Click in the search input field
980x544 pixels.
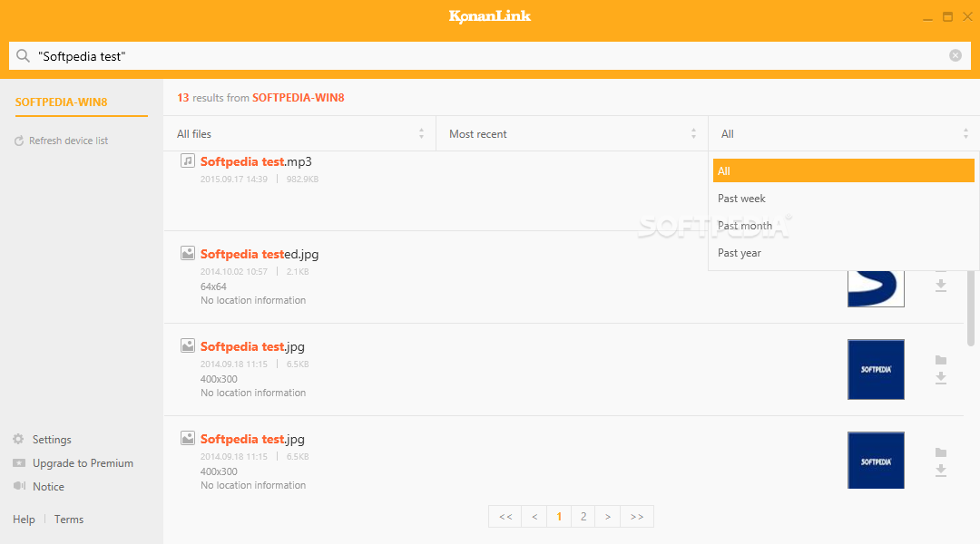pos(489,56)
